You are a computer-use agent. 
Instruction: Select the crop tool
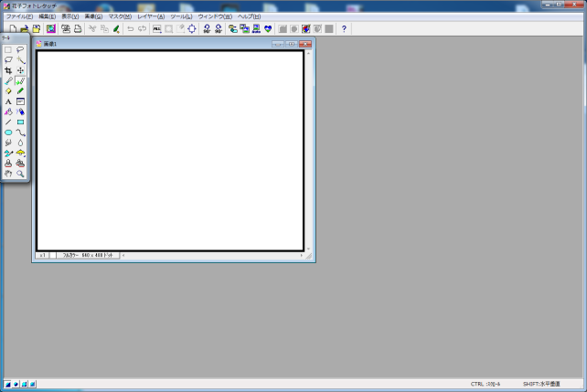click(x=8, y=70)
